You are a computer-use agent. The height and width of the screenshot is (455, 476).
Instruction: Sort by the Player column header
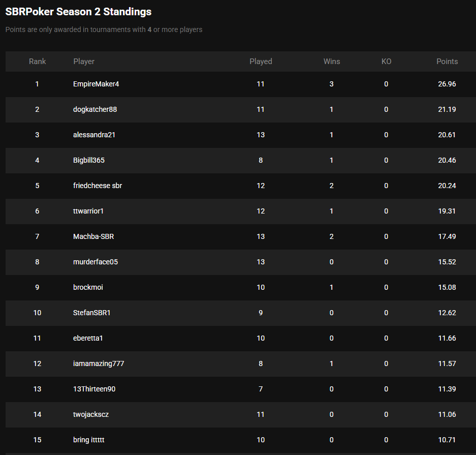pos(84,62)
